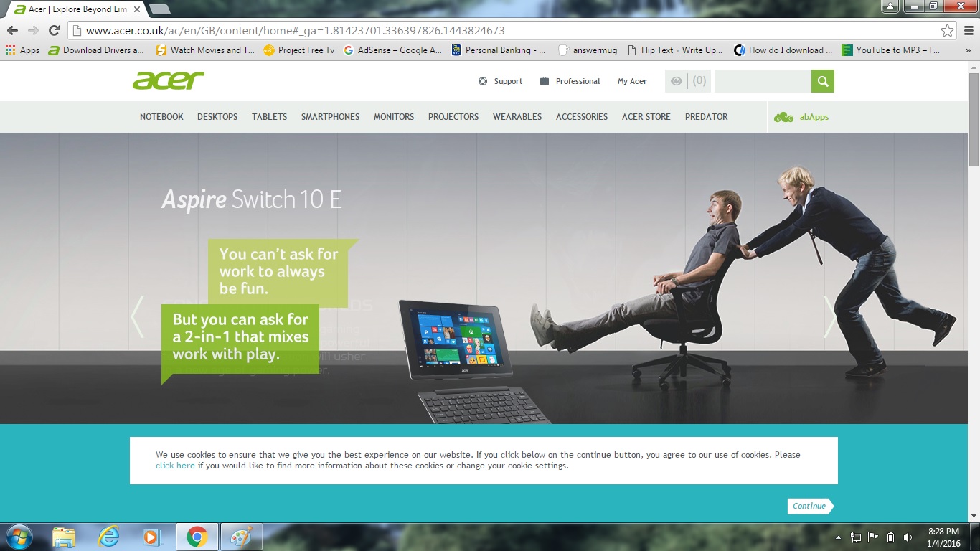The image size is (980, 551).
Task: Open the YouTube to MP3 bookmark
Action: [x=891, y=50]
